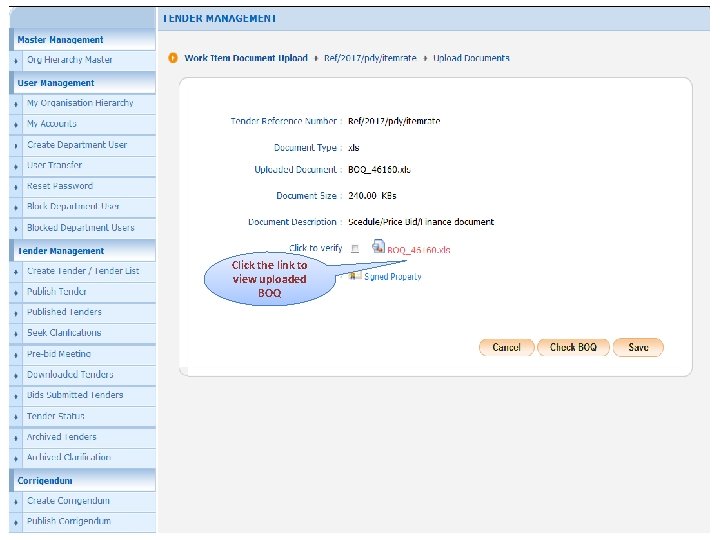Collapse the User Management section header

(x=82, y=83)
